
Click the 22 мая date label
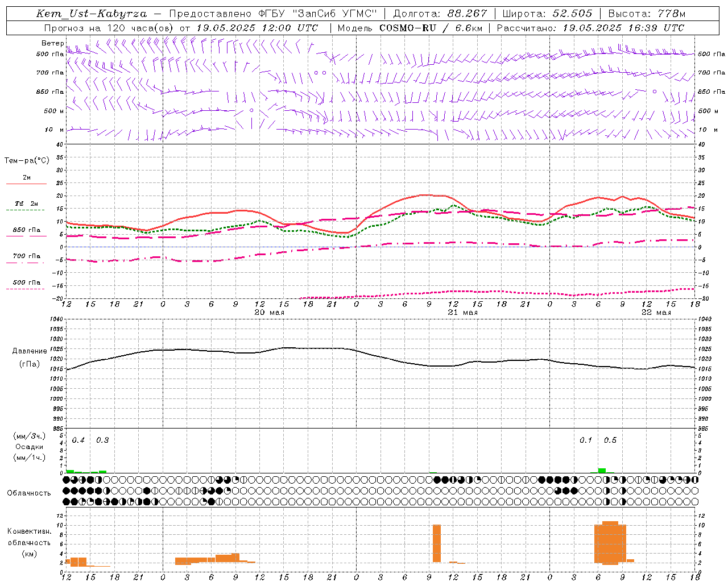pos(656,313)
